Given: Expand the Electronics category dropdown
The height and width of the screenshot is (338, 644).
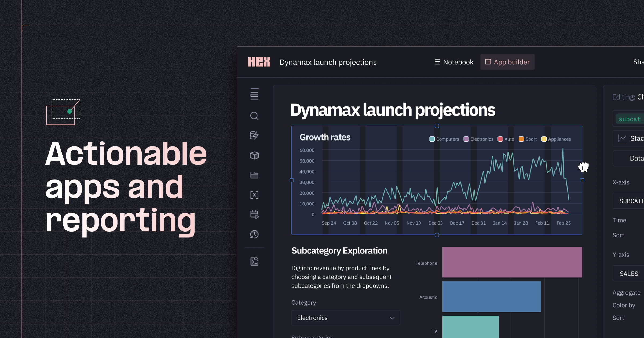Looking at the screenshot, I should tap(346, 318).
